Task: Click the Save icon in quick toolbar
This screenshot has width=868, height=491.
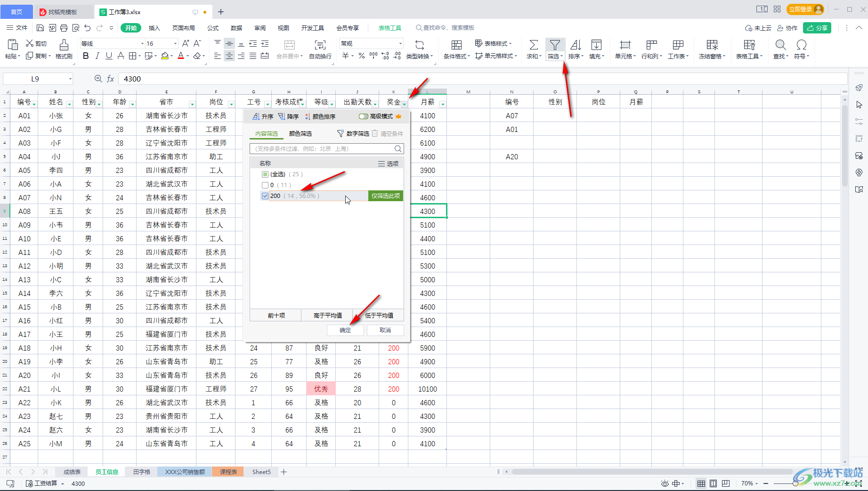Action: point(40,28)
